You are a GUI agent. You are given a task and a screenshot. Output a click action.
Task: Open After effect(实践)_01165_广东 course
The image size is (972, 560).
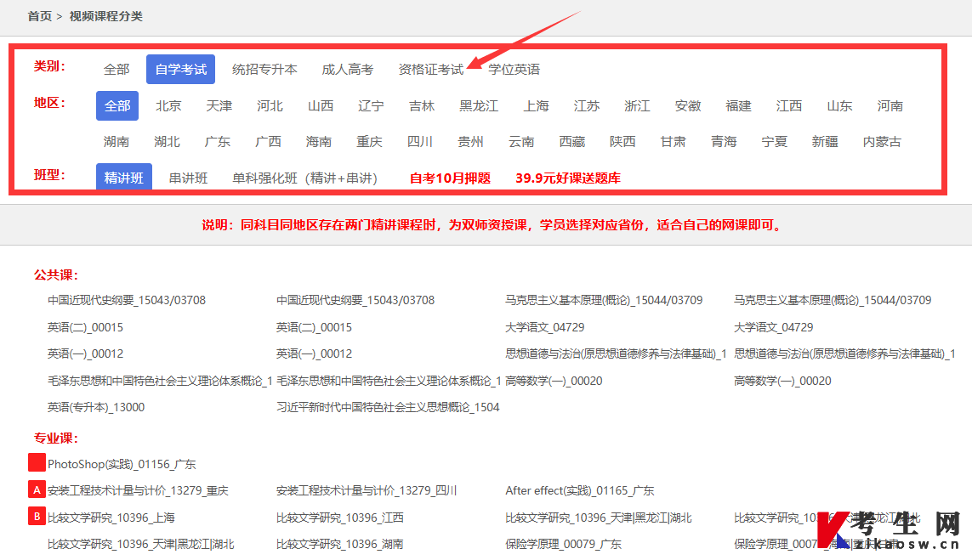pyautogui.click(x=580, y=490)
